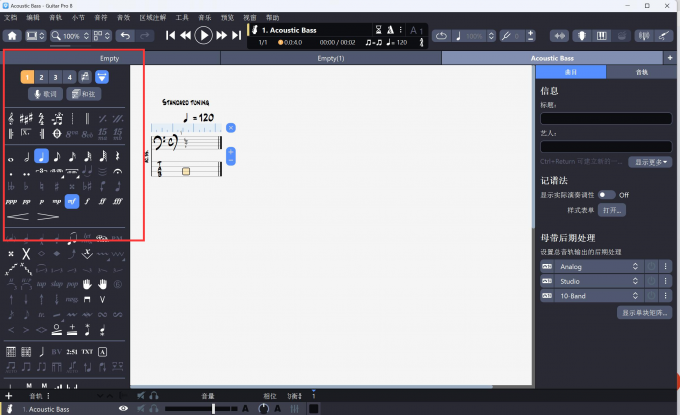680x415 pixels.
Task: Select voice 2 in the edition palette
Action: [x=41, y=77]
